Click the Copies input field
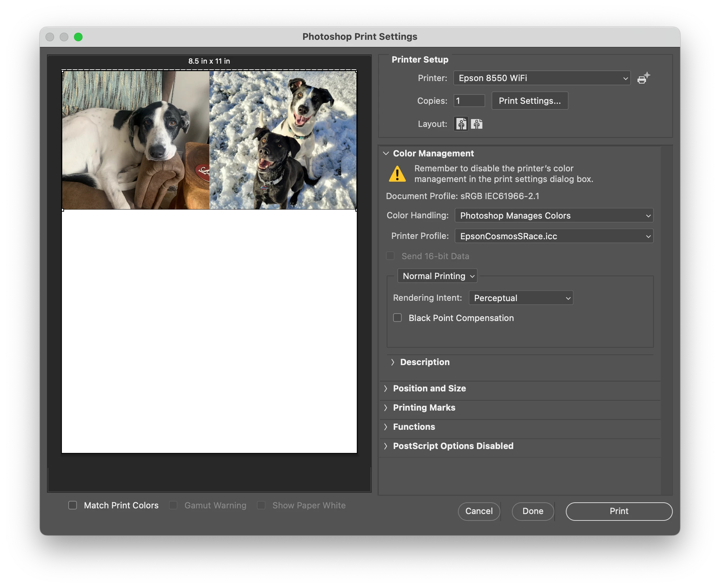Image resolution: width=720 pixels, height=588 pixels. (x=469, y=101)
